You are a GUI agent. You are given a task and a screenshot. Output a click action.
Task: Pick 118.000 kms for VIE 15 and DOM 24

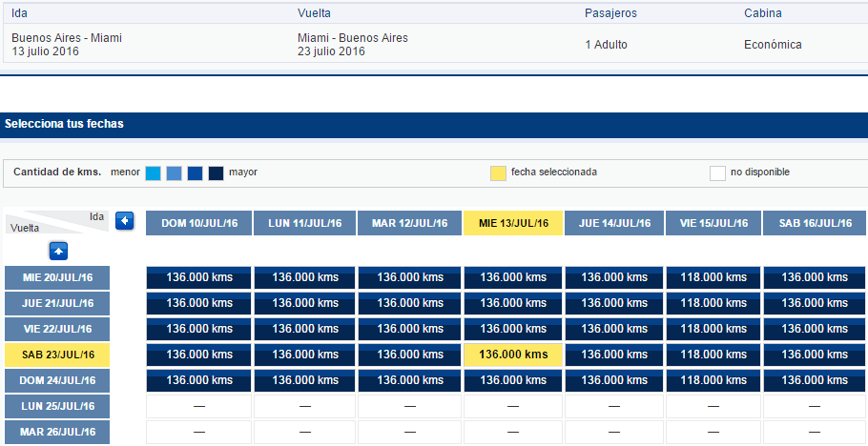(713, 380)
